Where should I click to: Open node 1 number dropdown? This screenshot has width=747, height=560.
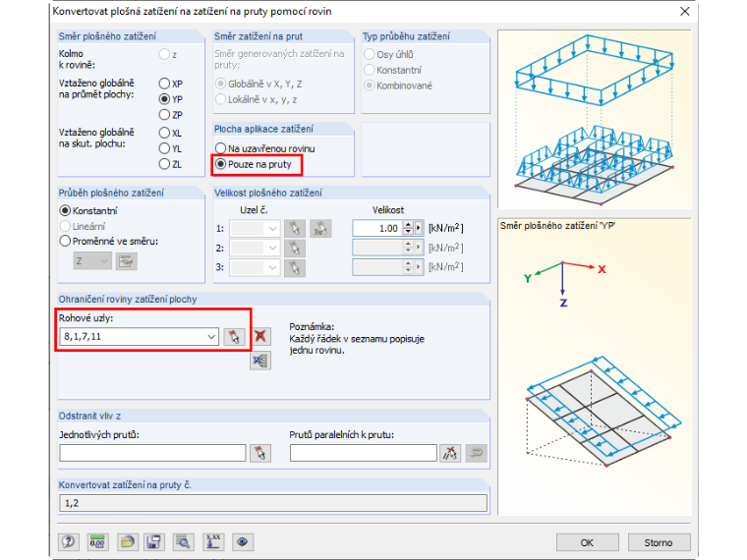[x=272, y=229]
